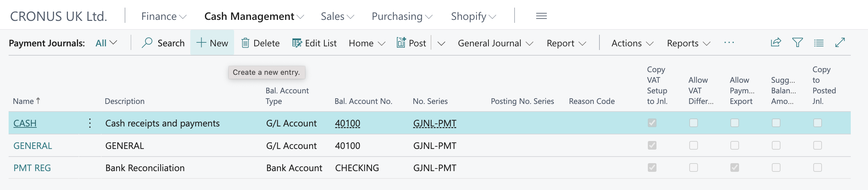
Task: Enable Allow VAT Difference for GENERAL row
Action: pyautogui.click(x=694, y=145)
